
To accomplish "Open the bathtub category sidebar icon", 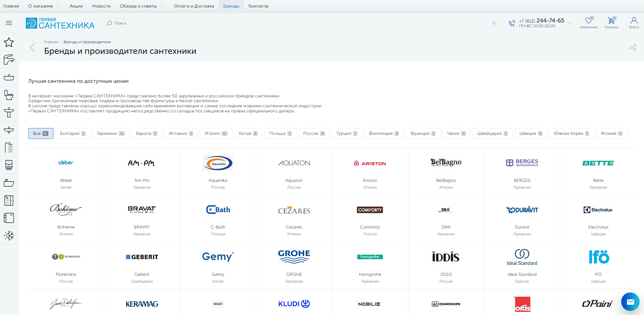I will point(9,183).
